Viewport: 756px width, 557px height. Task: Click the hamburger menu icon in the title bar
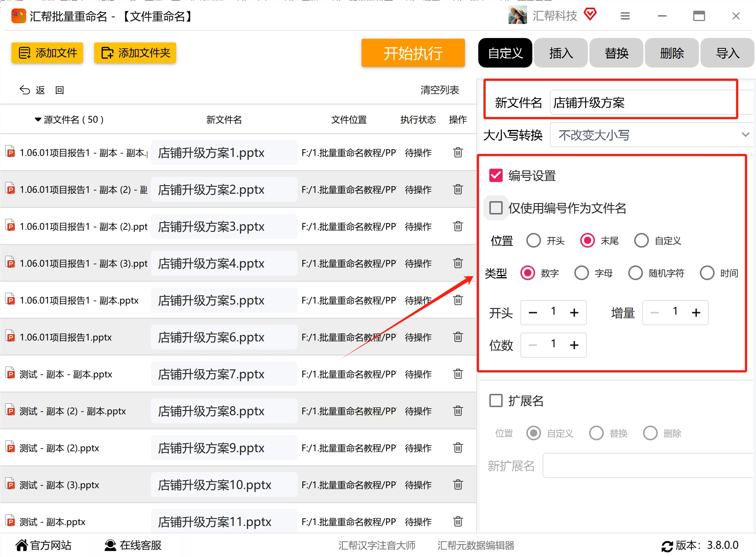[625, 16]
